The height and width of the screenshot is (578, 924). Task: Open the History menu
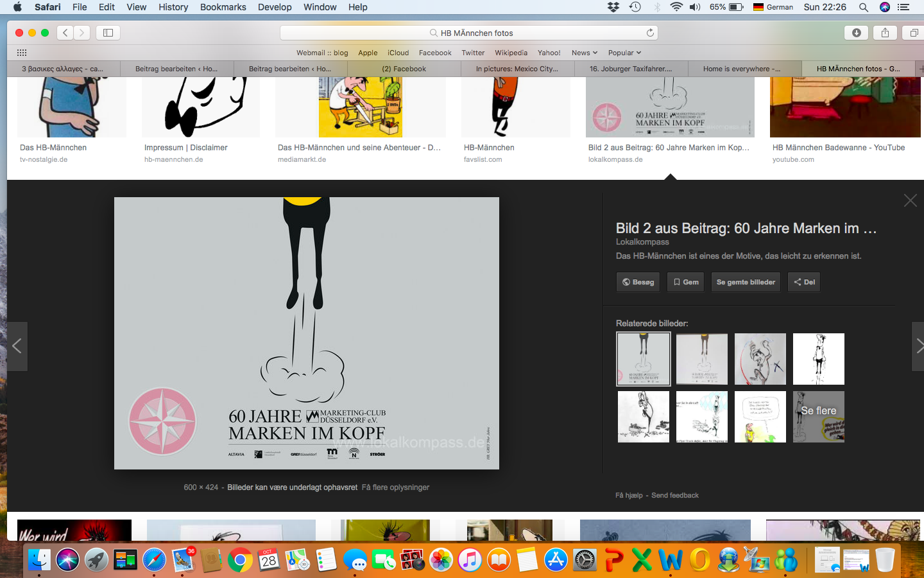coord(173,7)
